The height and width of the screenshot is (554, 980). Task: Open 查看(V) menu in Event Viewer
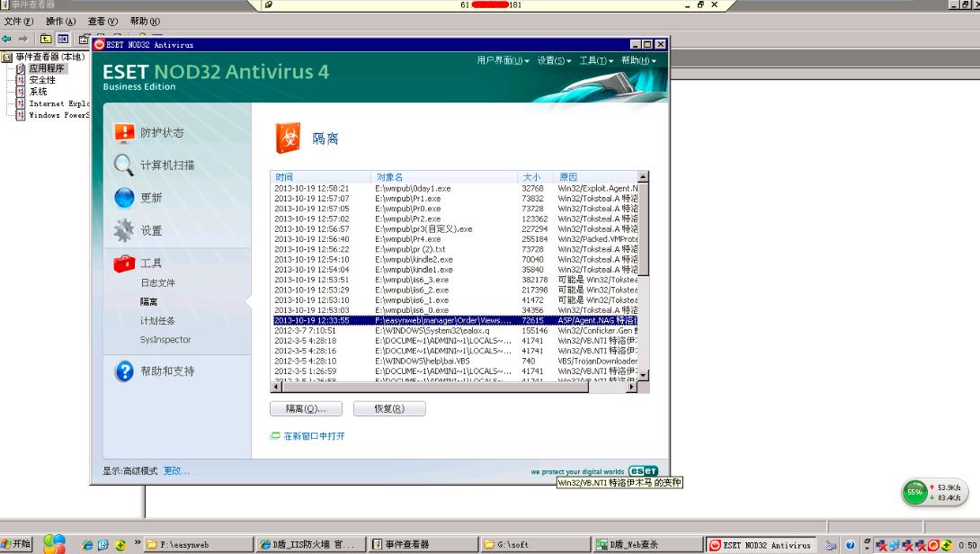(102, 22)
